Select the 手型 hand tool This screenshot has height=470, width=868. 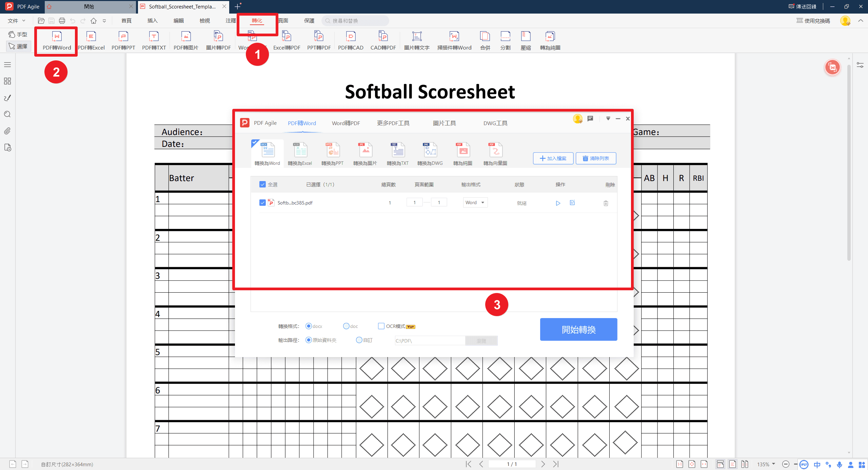click(18, 34)
